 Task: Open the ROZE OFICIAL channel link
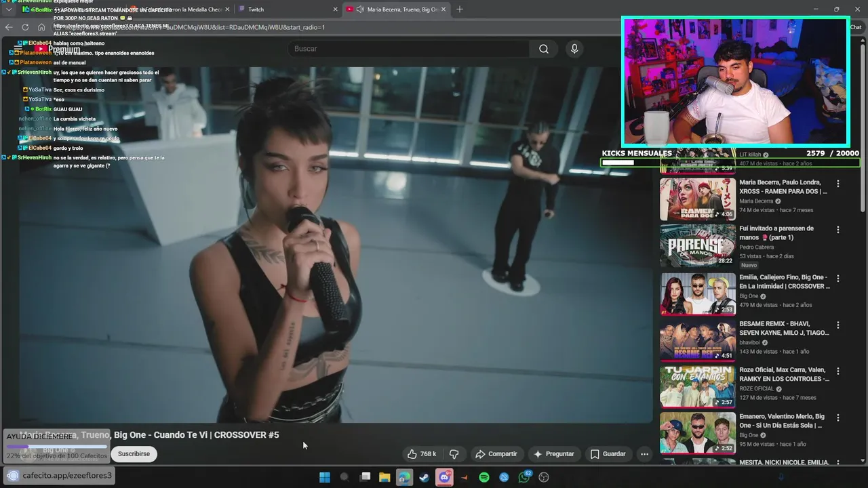tap(756, 389)
